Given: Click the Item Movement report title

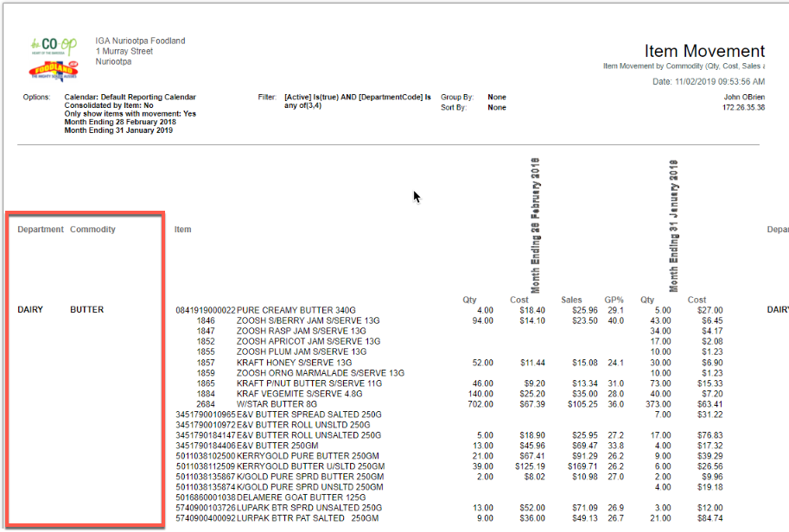Looking at the screenshot, I should point(704,51).
